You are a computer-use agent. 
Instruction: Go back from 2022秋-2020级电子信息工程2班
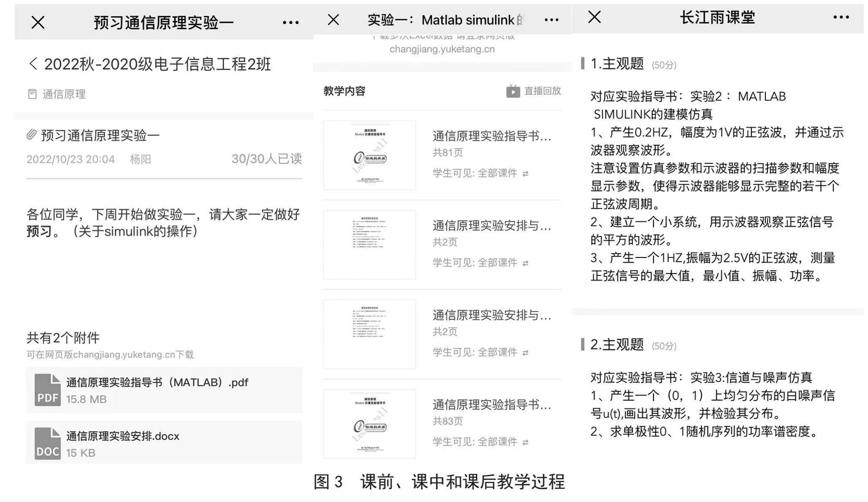click(33, 64)
